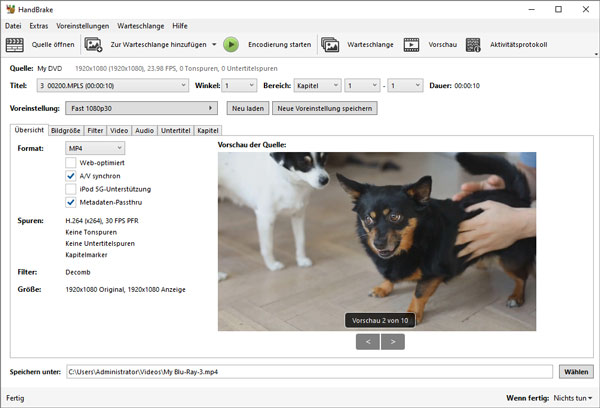Uncheck the A/V synchron checkbox
This screenshot has height=408, width=600.
[70, 176]
